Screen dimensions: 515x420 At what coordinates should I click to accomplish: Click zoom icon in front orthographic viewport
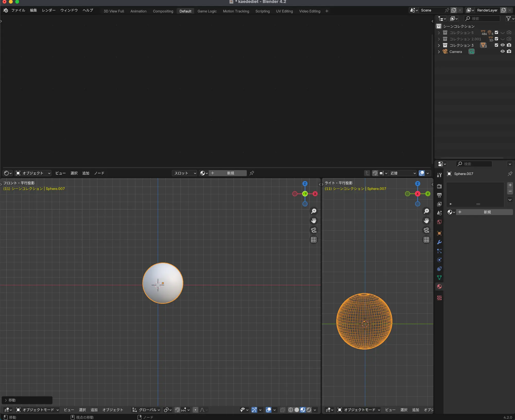[x=314, y=211]
